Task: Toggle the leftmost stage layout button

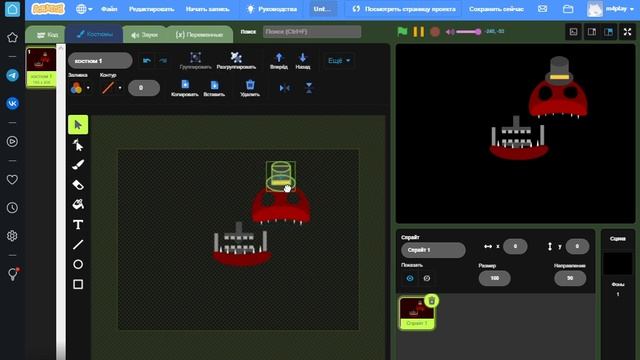Action: point(573,32)
